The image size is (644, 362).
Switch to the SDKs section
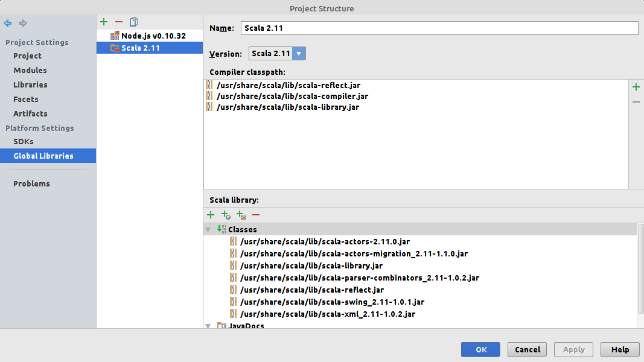tap(24, 141)
